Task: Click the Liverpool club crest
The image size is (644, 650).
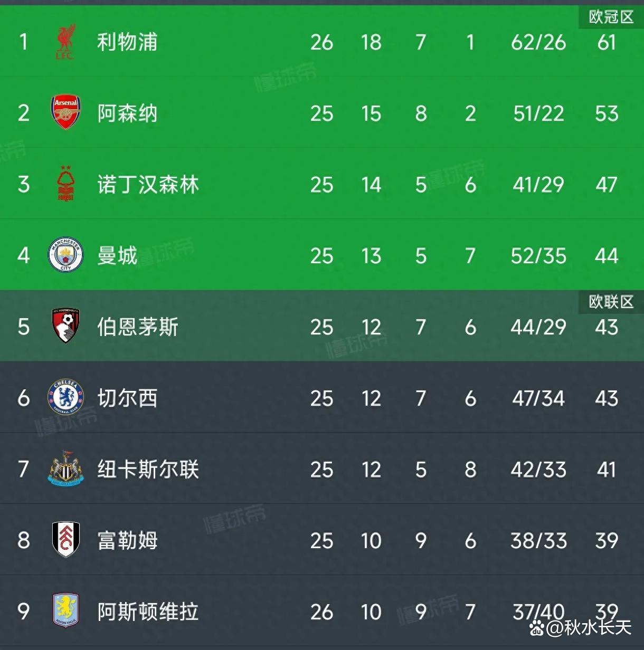Action: coord(65,42)
